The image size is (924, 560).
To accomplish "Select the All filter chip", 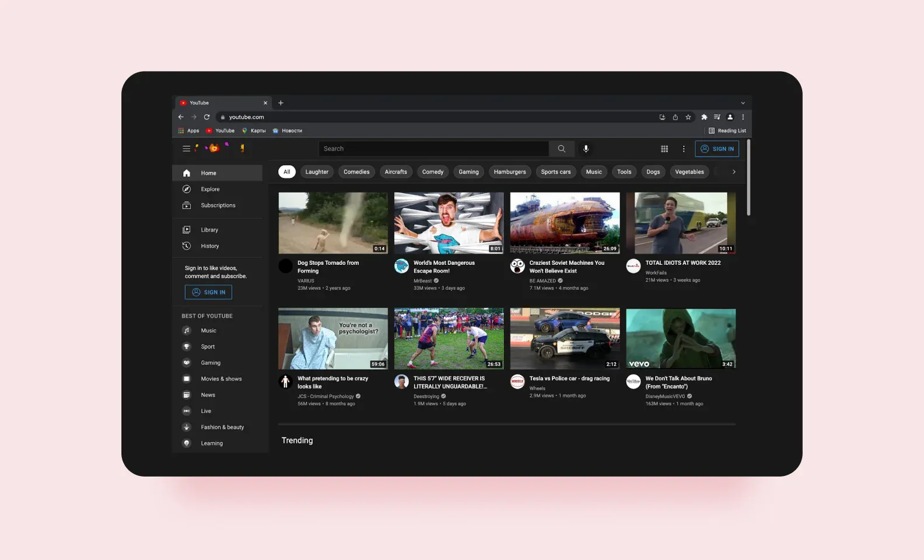I will 287,172.
